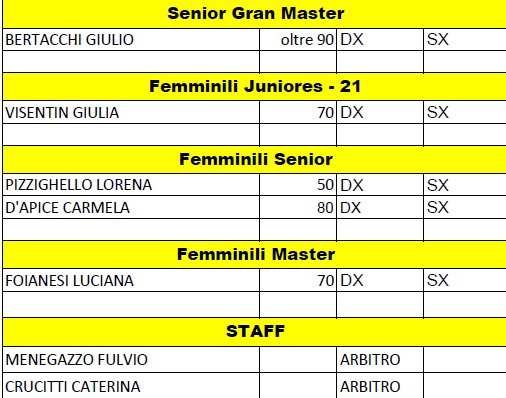Select the Femminili Juniores - 21 header
The width and height of the screenshot is (506, 398).
(x=254, y=87)
